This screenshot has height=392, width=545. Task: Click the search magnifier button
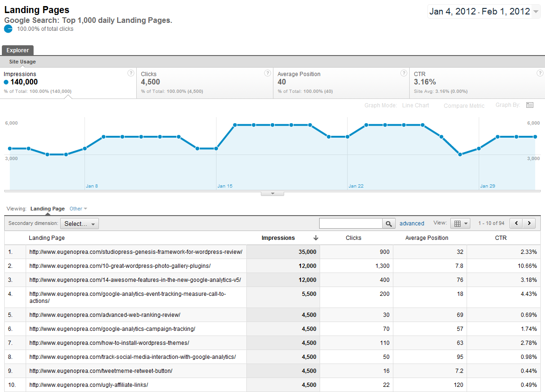pyautogui.click(x=389, y=224)
